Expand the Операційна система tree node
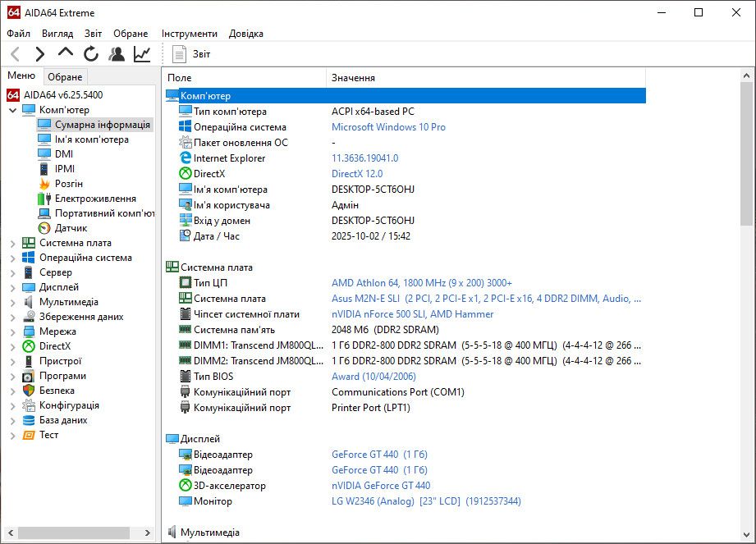Image resolution: width=756 pixels, height=544 pixels. tap(13, 258)
